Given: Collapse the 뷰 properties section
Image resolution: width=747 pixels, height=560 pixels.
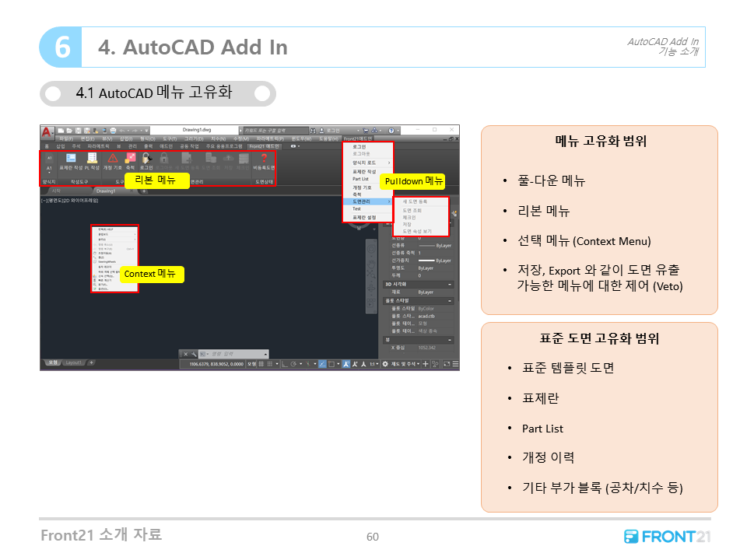Looking at the screenshot, I should [x=450, y=340].
